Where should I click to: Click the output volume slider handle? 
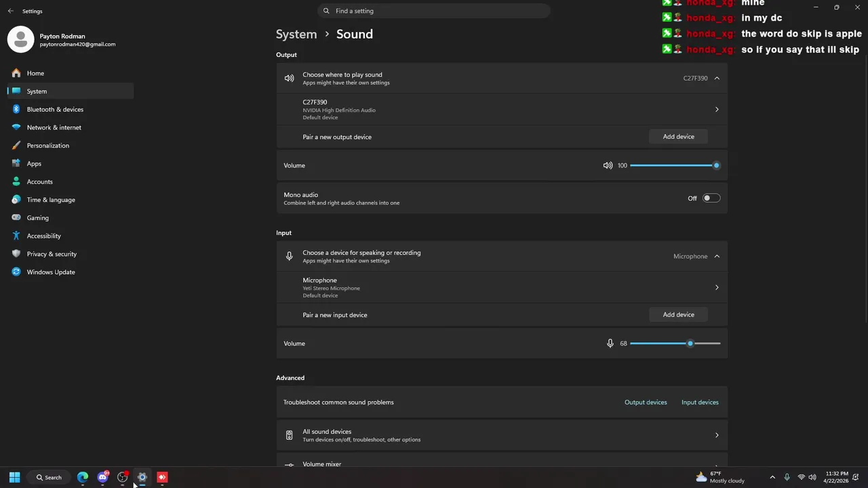[x=716, y=165]
